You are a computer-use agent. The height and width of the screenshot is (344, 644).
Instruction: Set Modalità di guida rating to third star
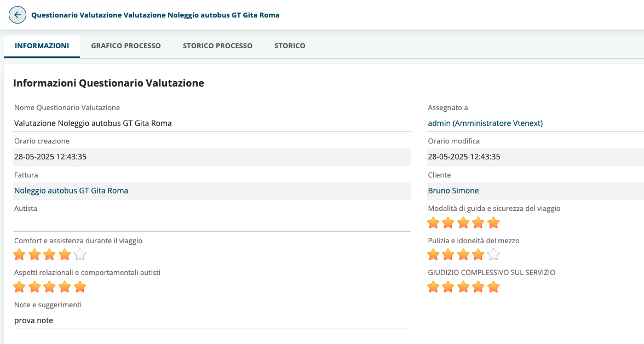[463, 223]
